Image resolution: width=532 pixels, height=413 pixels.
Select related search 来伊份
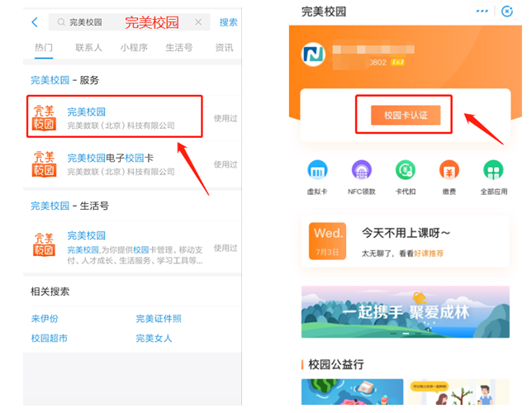pyautogui.click(x=45, y=319)
